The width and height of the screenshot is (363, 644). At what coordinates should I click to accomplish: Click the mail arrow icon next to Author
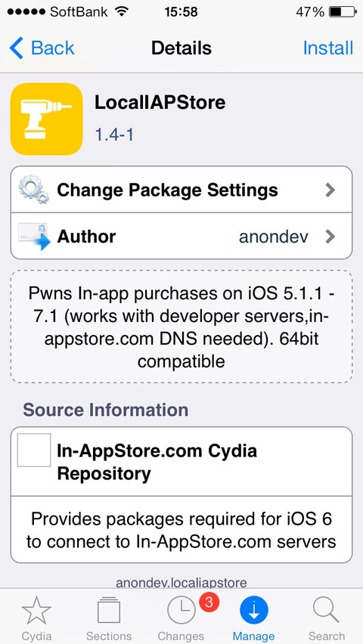34,237
